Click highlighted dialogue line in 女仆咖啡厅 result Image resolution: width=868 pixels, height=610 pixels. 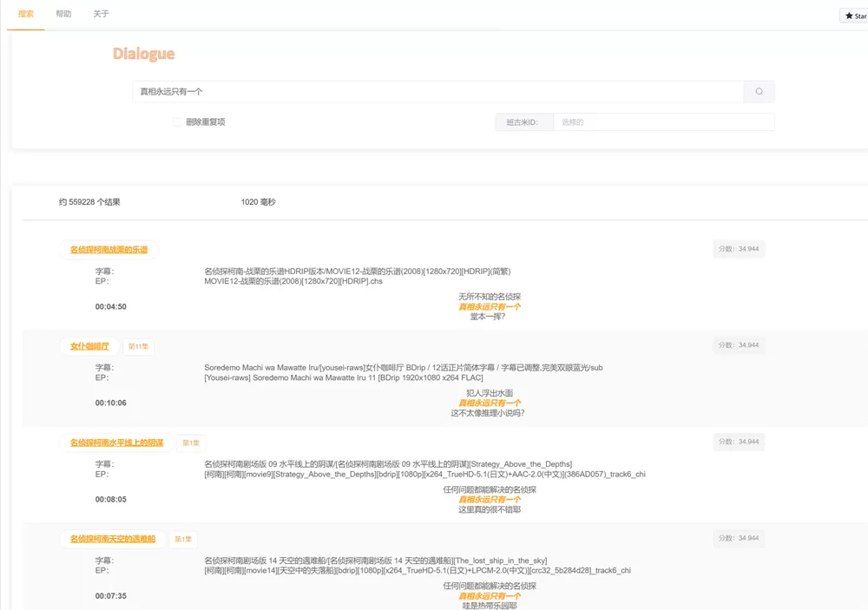point(490,403)
